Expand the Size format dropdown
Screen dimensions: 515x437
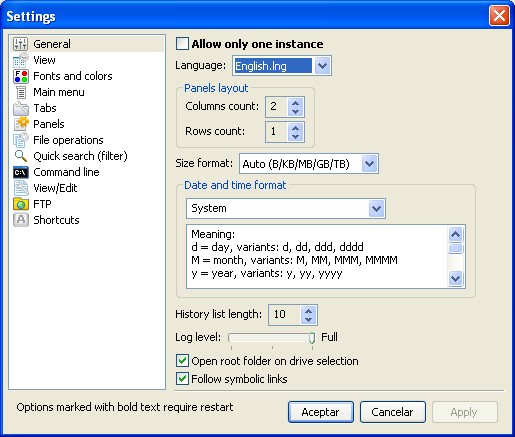[370, 164]
